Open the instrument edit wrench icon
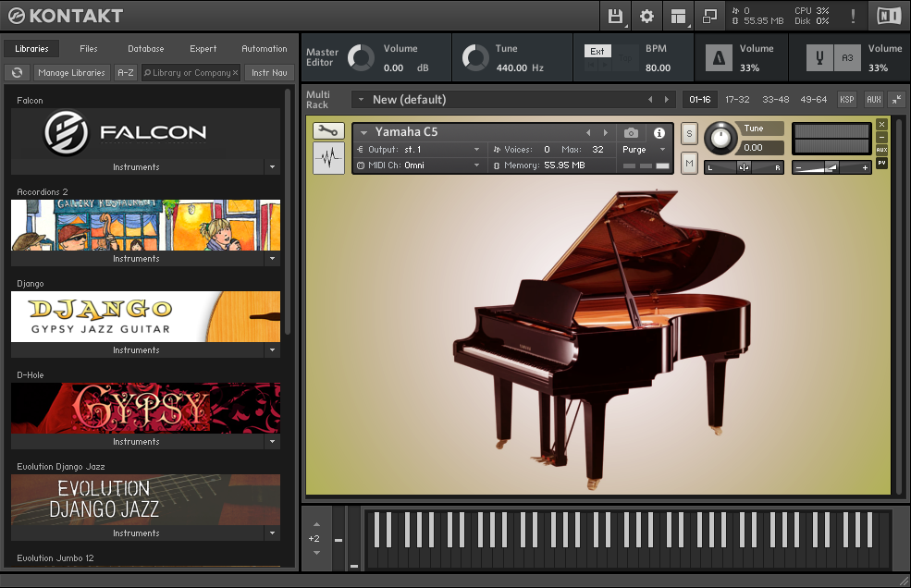Viewport: 911px width, 588px height. click(328, 130)
